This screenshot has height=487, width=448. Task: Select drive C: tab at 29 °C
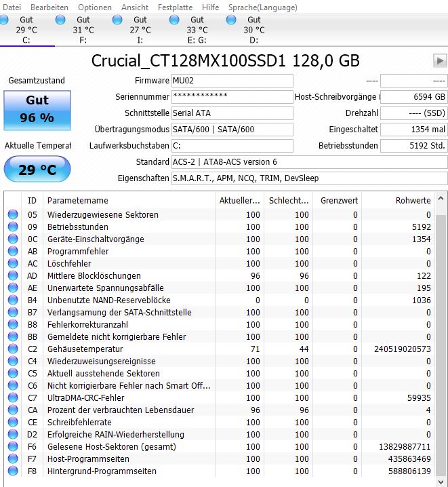27,30
